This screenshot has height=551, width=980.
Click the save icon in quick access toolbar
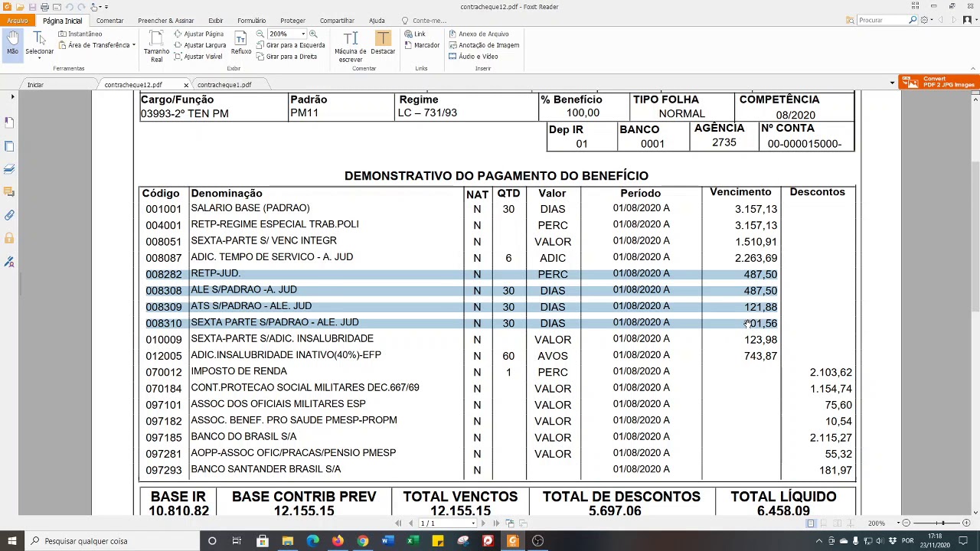coord(32,7)
